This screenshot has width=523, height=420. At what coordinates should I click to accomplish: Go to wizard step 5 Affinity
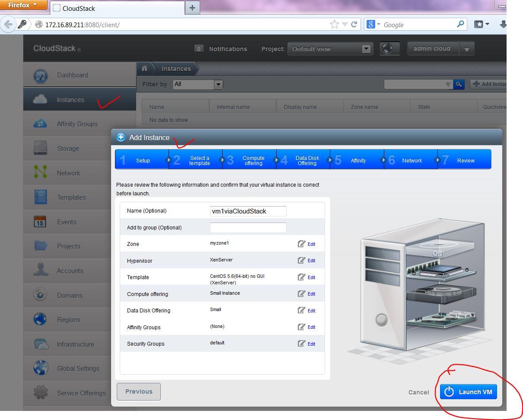coord(357,159)
